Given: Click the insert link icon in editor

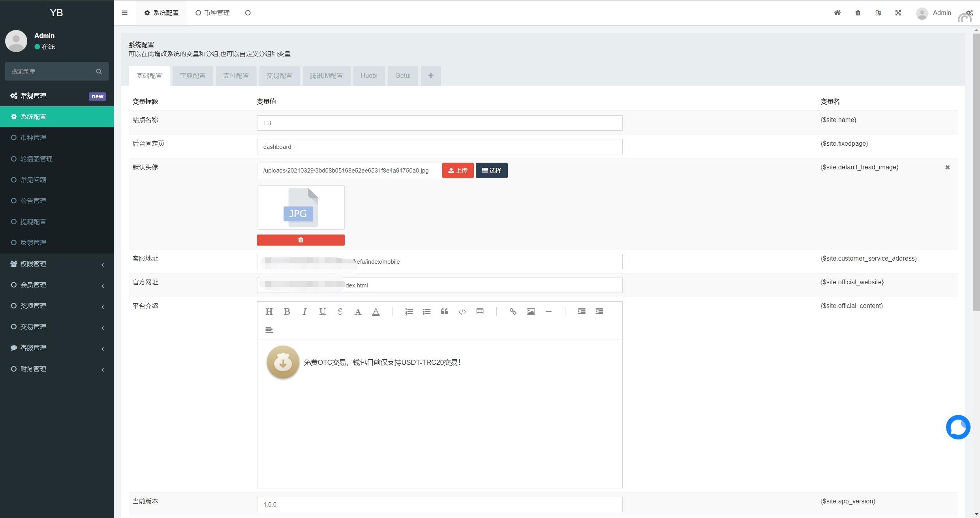Looking at the screenshot, I should [513, 312].
